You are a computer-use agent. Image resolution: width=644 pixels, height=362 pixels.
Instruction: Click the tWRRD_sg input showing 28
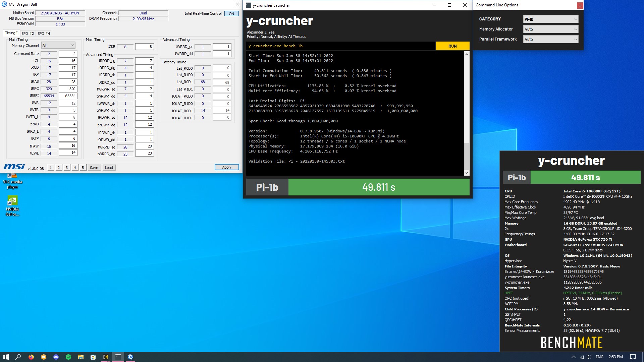pos(145,146)
